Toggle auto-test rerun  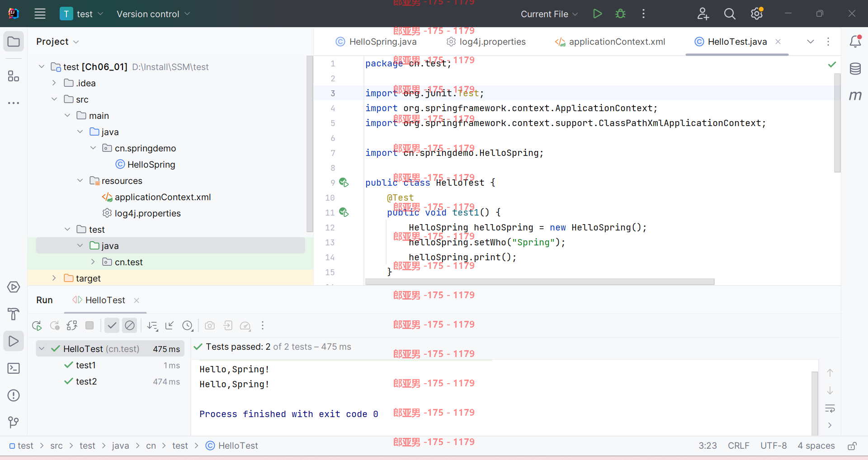click(x=72, y=325)
